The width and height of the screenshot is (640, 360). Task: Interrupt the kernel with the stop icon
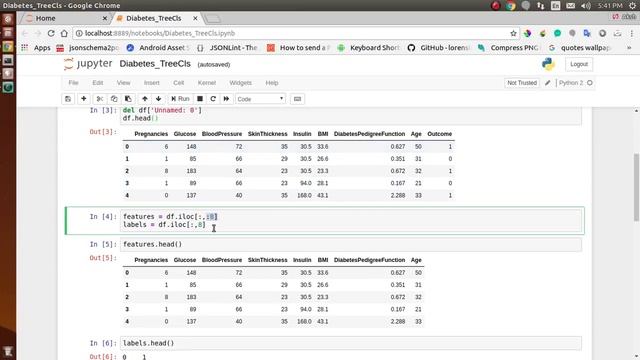tap(200, 99)
